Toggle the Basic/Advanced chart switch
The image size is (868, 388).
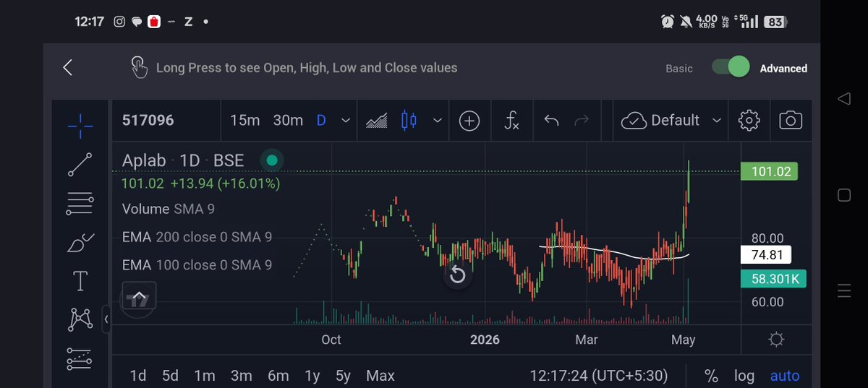click(730, 67)
